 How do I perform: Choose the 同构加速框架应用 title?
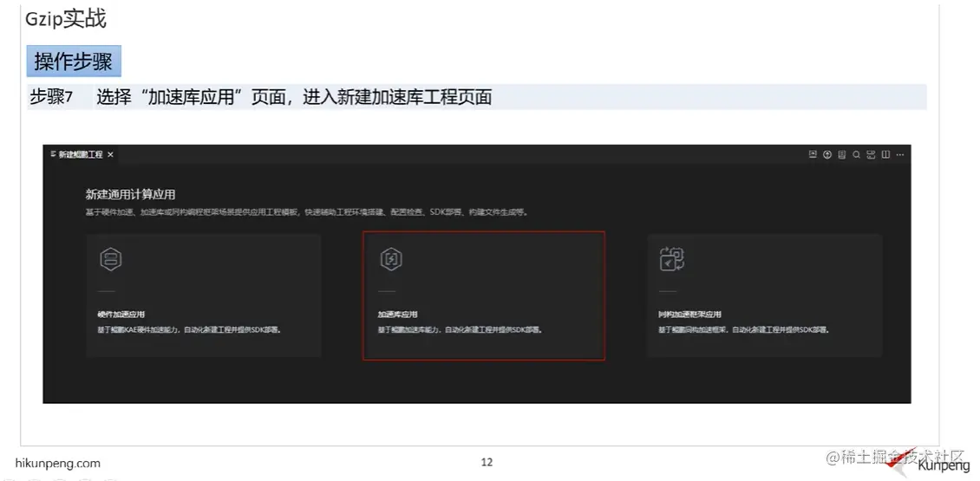point(689,315)
